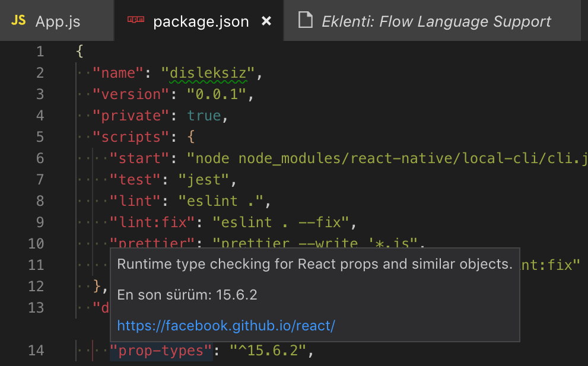Click the "lint:fix" key on line 9
The width and height of the screenshot is (588, 366).
[152, 222]
